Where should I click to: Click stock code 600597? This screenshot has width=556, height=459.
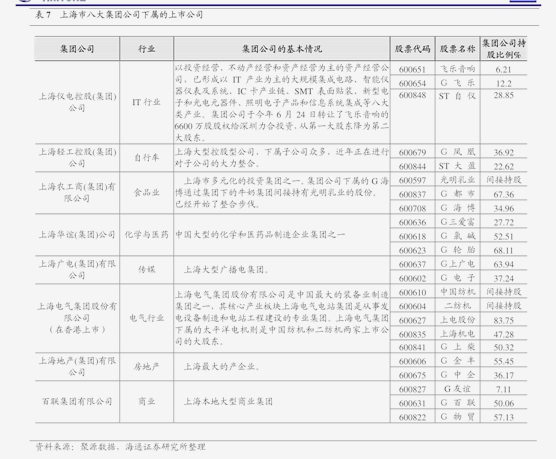[412, 181]
